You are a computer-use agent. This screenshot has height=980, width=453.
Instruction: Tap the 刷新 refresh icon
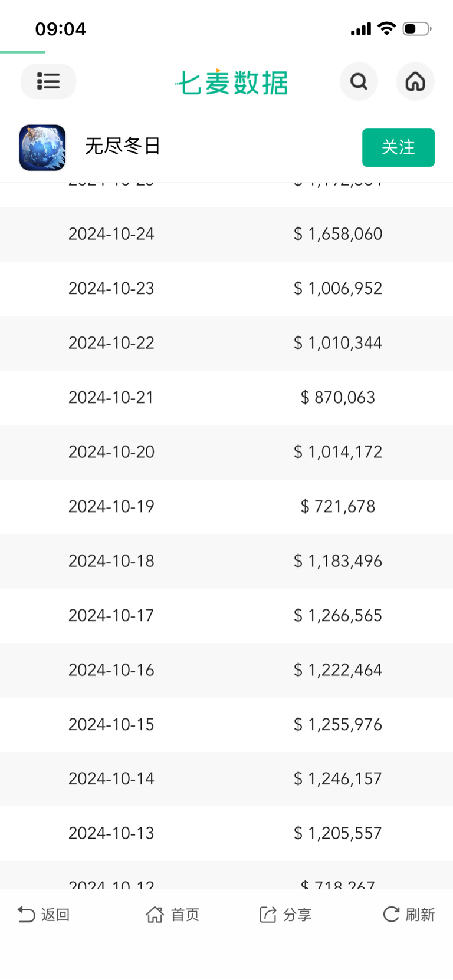(x=391, y=914)
